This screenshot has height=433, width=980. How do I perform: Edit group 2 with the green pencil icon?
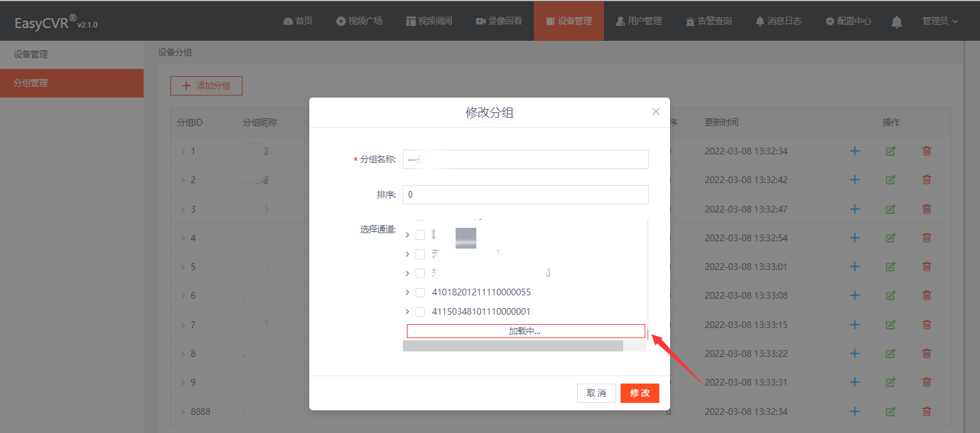click(890, 180)
